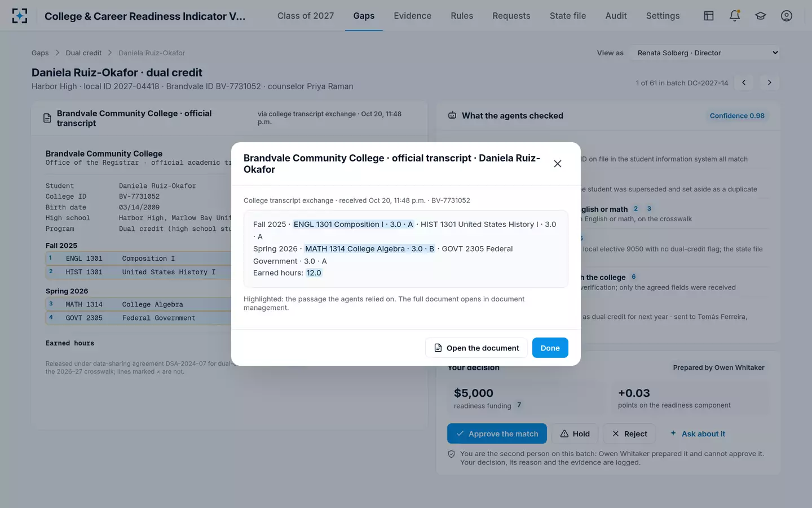Click Open the document button

(476, 348)
